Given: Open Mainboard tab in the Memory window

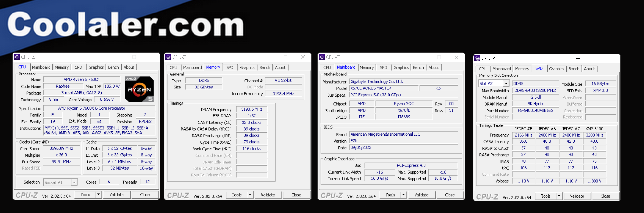Looking at the screenshot, I should click(193, 68).
